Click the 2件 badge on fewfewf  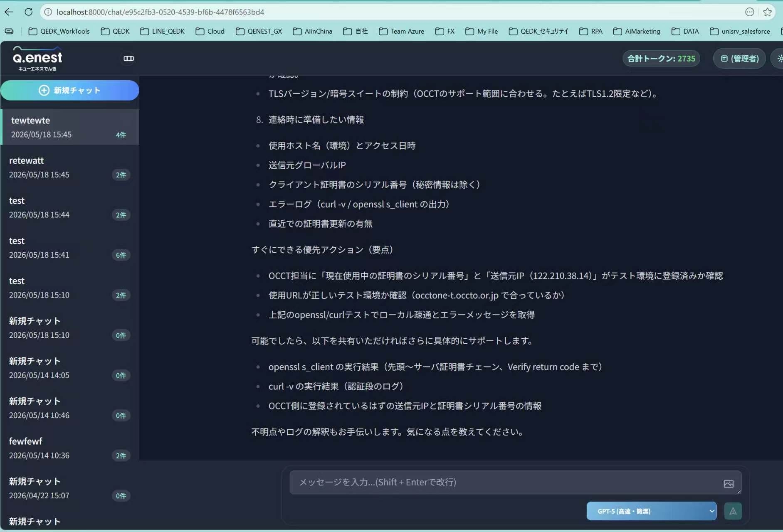click(121, 456)
